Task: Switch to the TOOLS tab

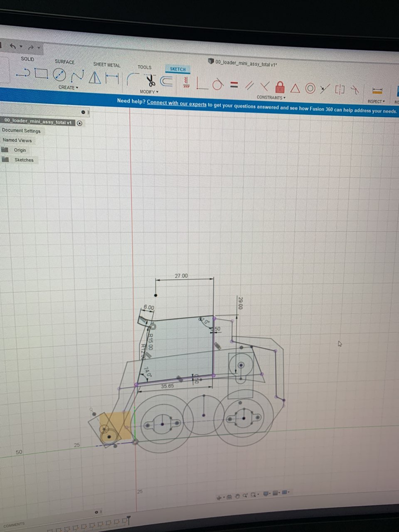Action: pos(145,67)
